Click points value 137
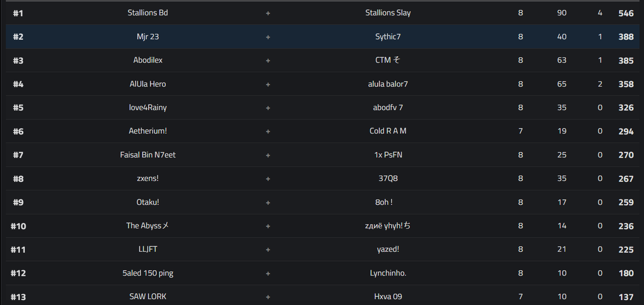644x305 pixels. pyautogui.click(x=626, y=297)
